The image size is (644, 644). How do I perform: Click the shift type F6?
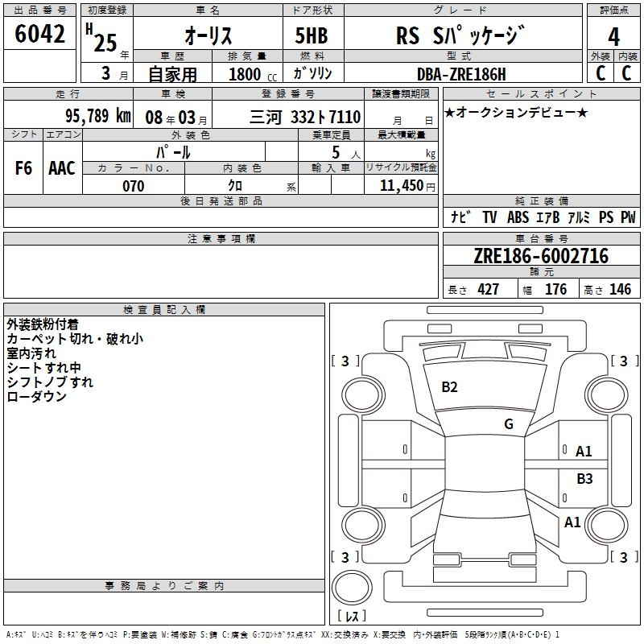[x=23, y=168]
